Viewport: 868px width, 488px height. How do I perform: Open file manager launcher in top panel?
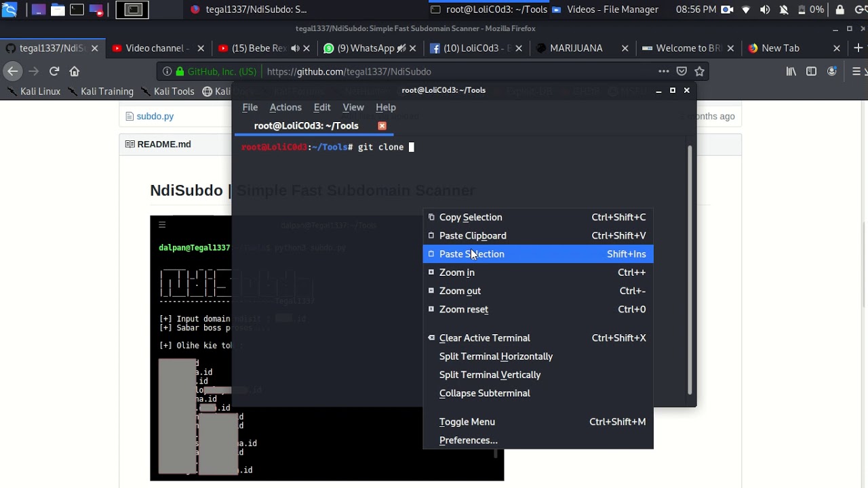(58, 9)
